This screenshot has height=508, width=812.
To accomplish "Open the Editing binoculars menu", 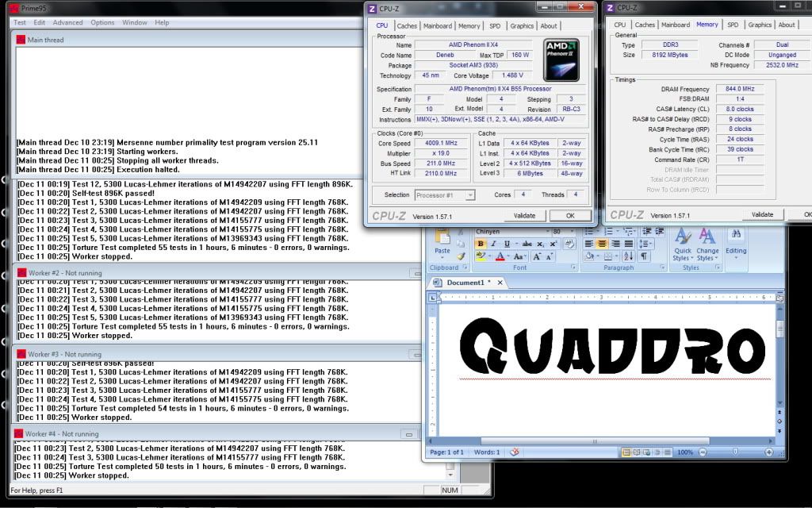I will [736, 243].
